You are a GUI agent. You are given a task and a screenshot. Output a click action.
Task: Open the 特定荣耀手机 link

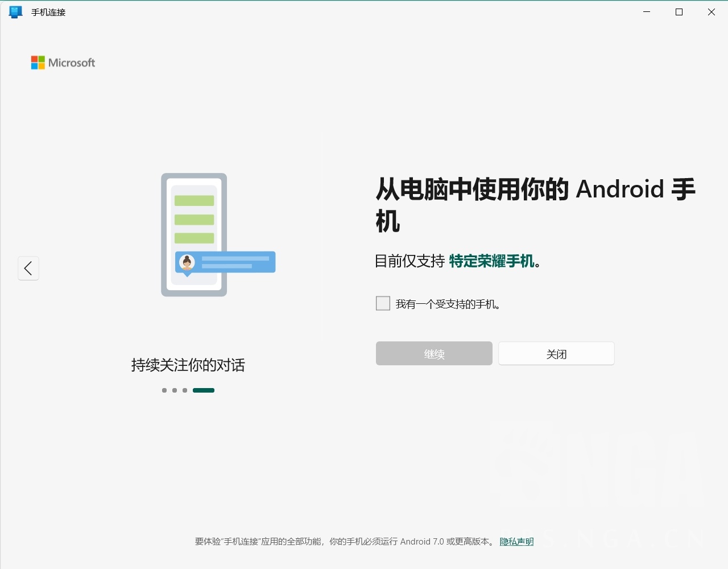[x=491, y=261]
